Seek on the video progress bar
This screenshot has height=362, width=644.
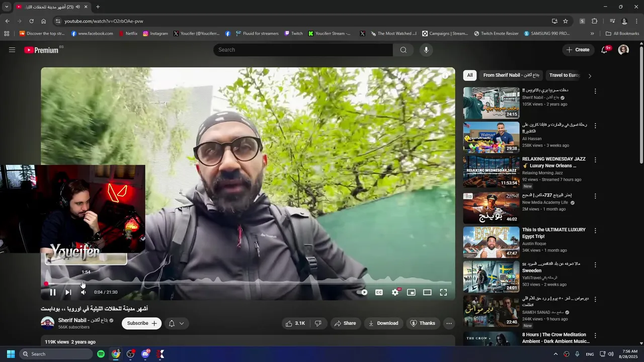[248, 284]
